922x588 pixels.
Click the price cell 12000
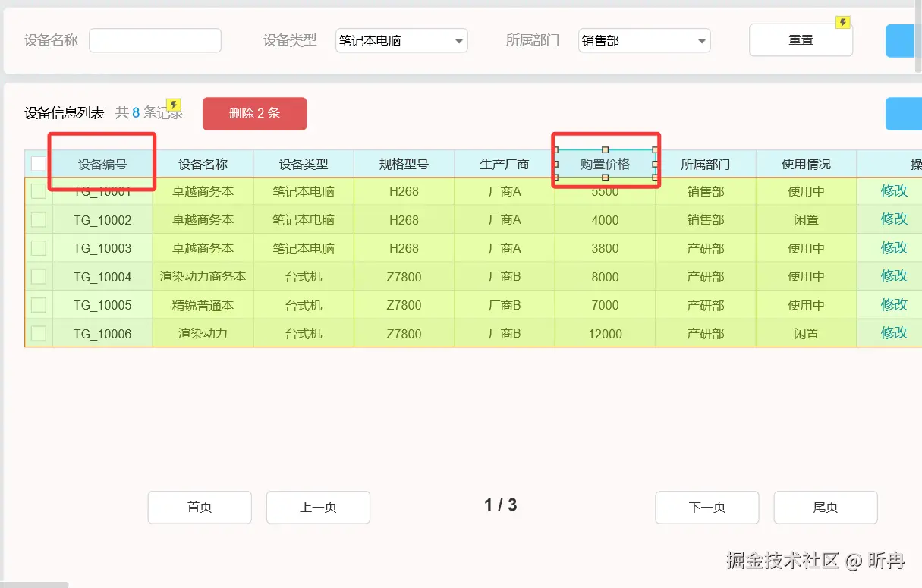(x=605, y=334)
